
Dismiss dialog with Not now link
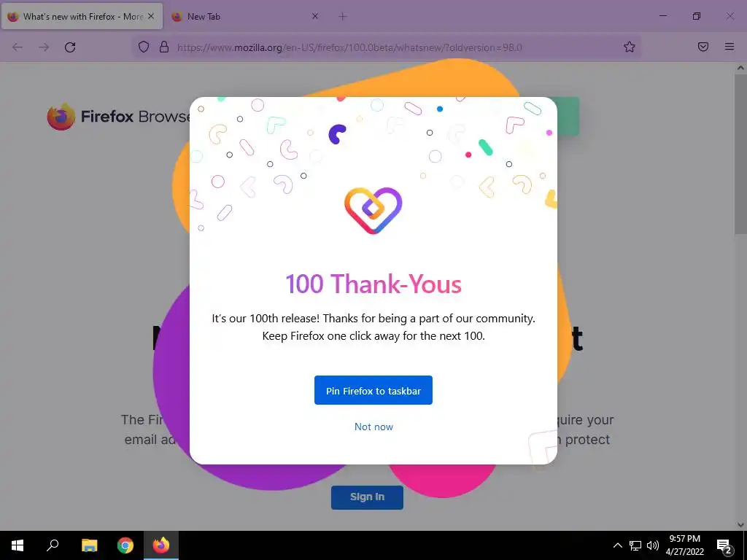[x=374, y=427]
